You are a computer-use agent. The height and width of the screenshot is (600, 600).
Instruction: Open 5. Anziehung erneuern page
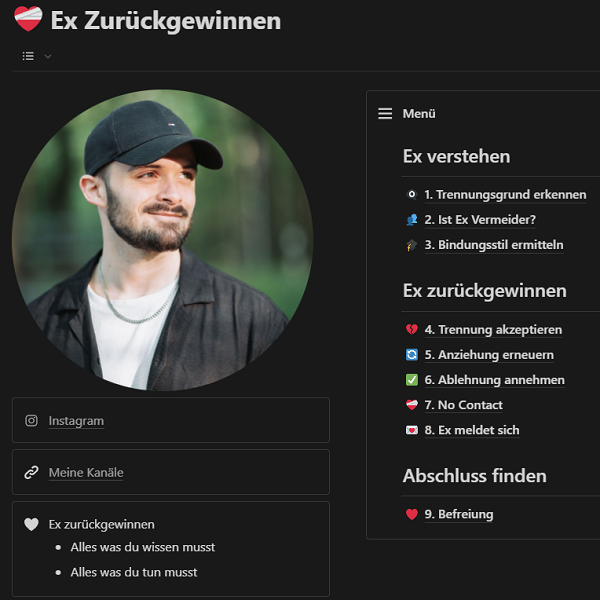[489, 355]
